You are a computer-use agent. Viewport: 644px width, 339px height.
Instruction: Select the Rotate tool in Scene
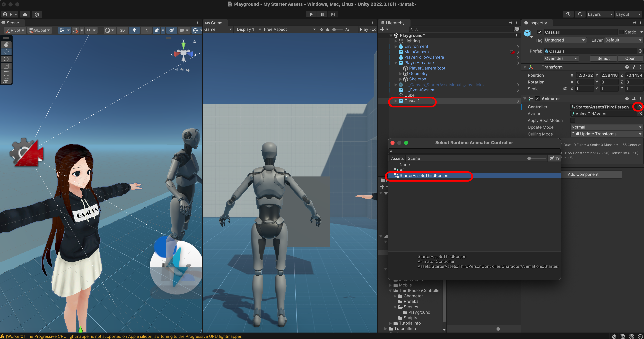(6, 59)
